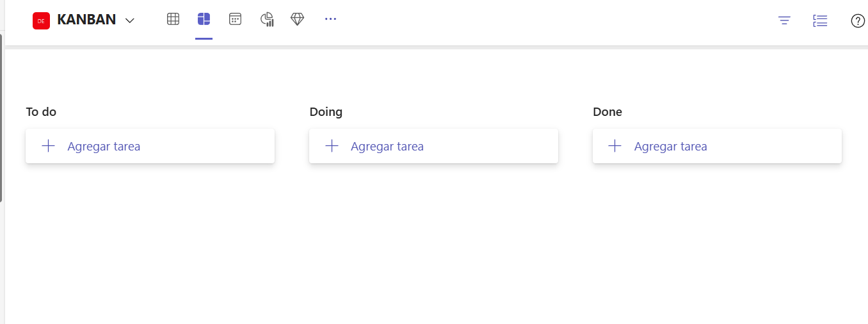Open the ellipsis more views menu
Image resolution: width=868 pixels, height=324 pixels.
pos(330,19)
